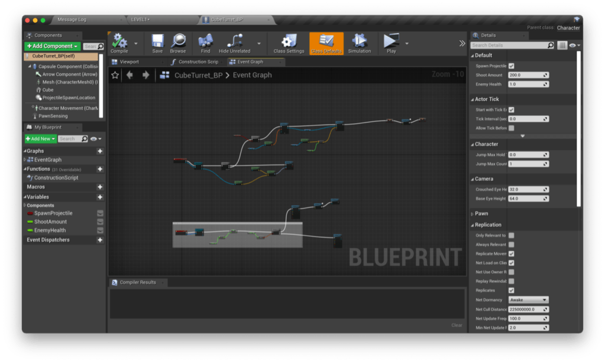This screenshot has width=605, height=364.
Task: Toggle Hide Unrelated nodes
Action: [235, 41]
